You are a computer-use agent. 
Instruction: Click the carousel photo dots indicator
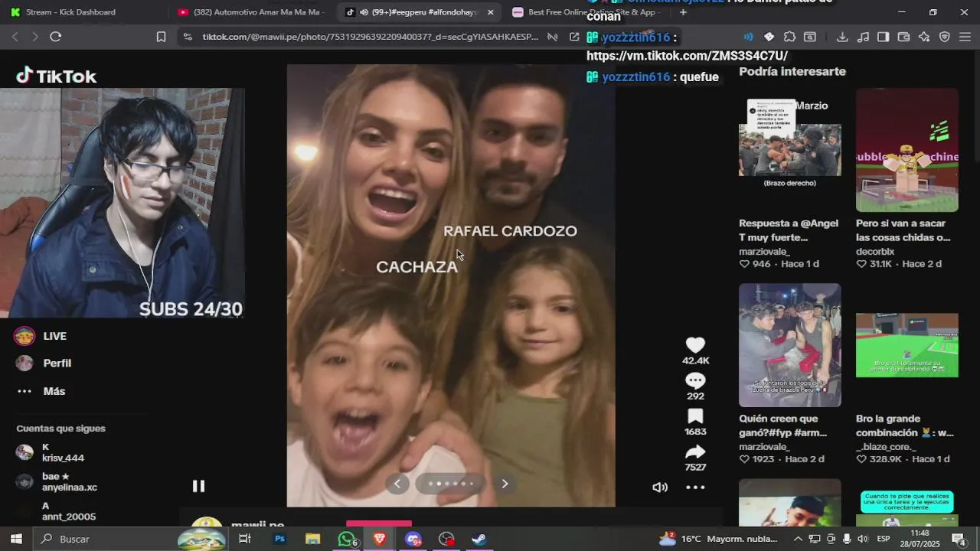(x=451, y=484)
